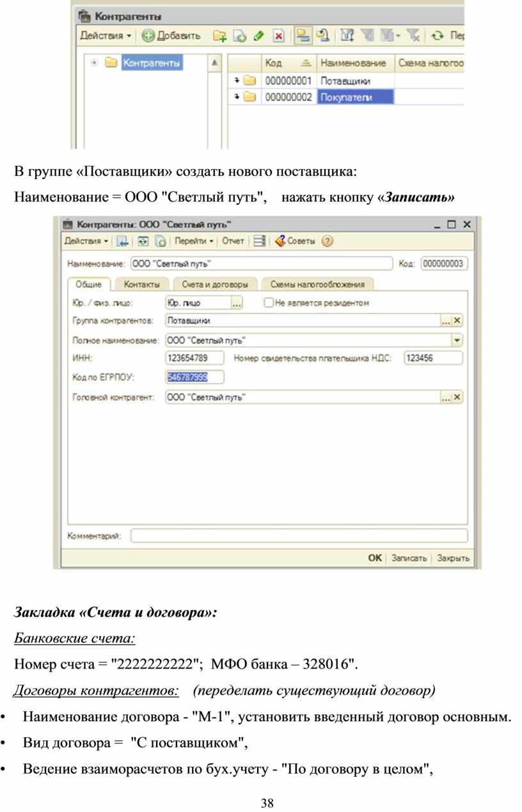Click the Записать button
This screenshot has height=812, width=522.
pos(409,558)
